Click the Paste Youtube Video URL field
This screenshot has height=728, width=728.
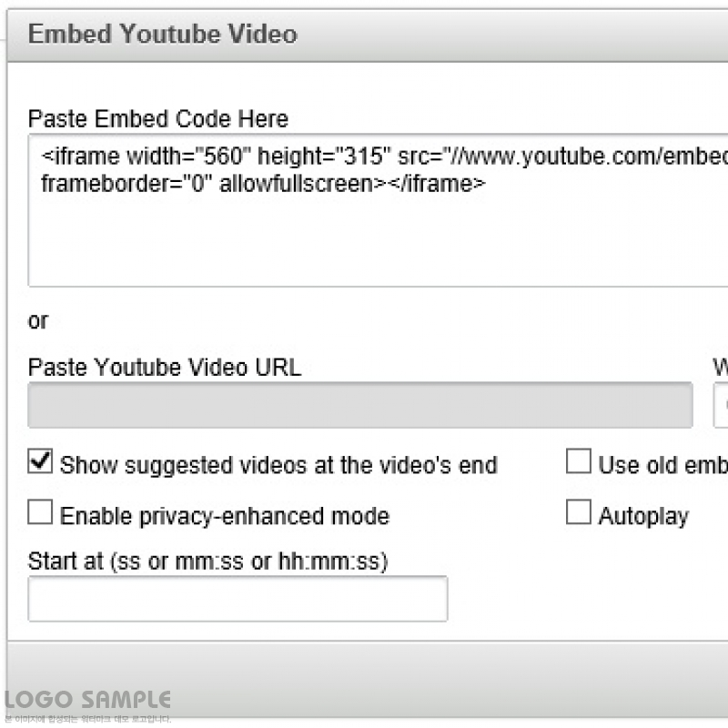359,406
